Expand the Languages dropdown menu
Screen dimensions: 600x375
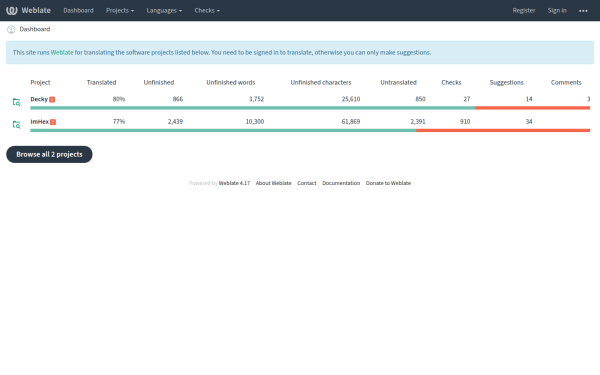pos(164,10)
